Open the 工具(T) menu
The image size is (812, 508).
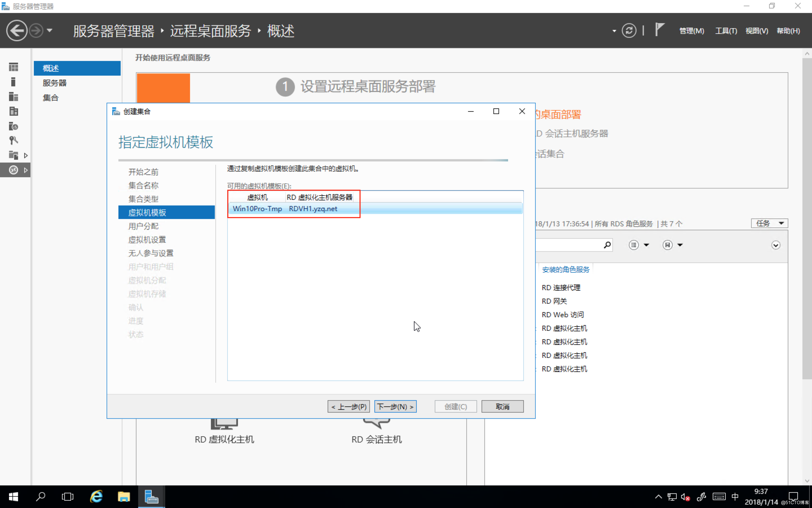726,31
